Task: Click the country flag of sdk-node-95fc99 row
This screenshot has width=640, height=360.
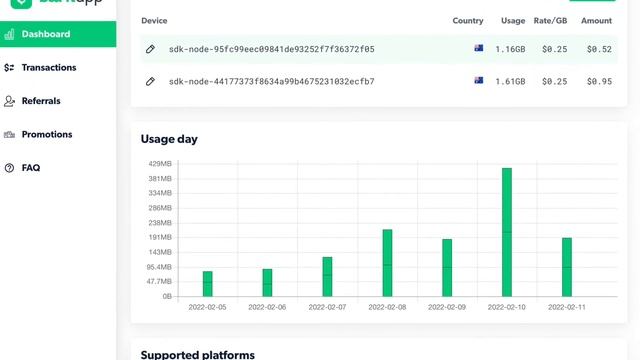Action: tap(479, 48)
